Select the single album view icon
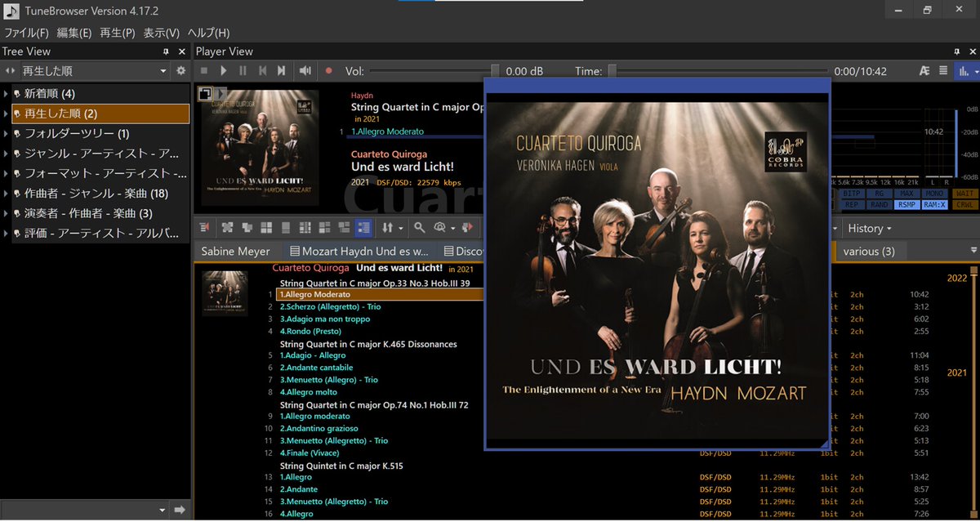Image resolution: width=980 pixels, height=522 pixels. 286,227
